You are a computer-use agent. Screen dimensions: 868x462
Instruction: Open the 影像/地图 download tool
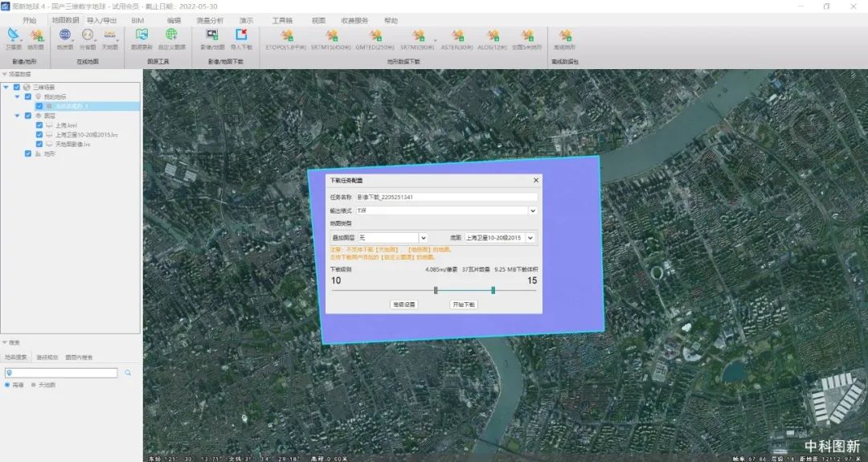click(212, 37)
